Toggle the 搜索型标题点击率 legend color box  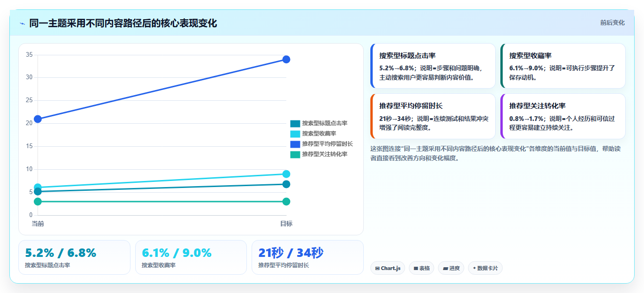coord(295,123)
